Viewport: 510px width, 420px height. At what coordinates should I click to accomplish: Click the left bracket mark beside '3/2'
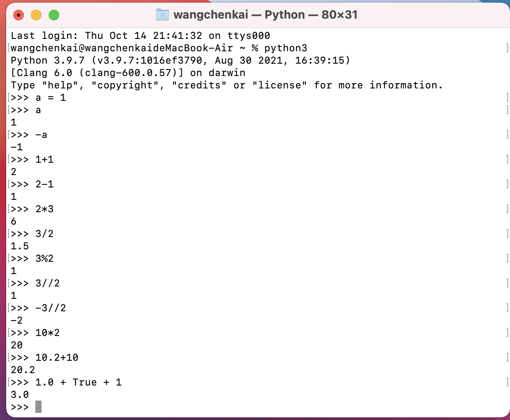(9, 233)
